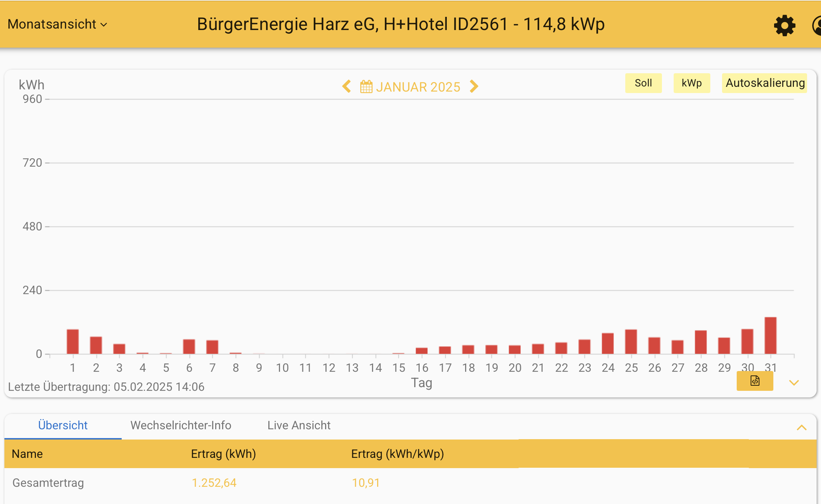Open the calendar icon beside JANUAR 2025
This screenshot has height=504, width=821.
coord(366,86)
